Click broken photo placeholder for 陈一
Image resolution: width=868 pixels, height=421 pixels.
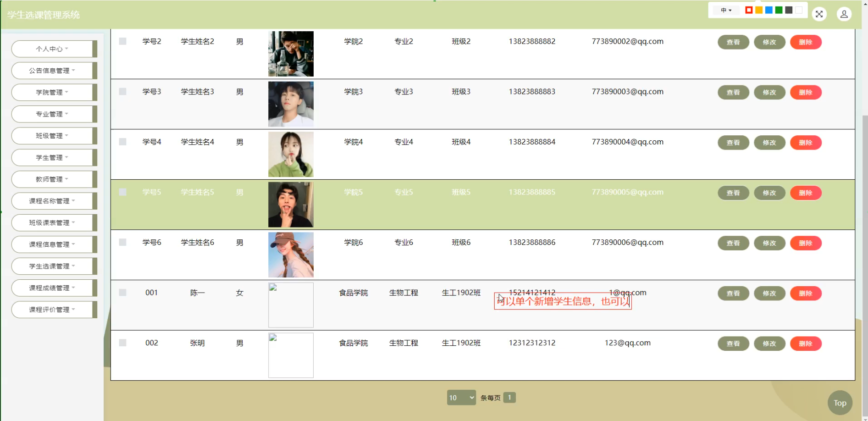291,305
